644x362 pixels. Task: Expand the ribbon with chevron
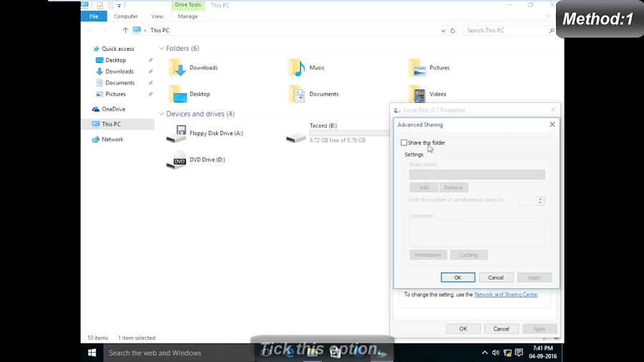(548, 16)
